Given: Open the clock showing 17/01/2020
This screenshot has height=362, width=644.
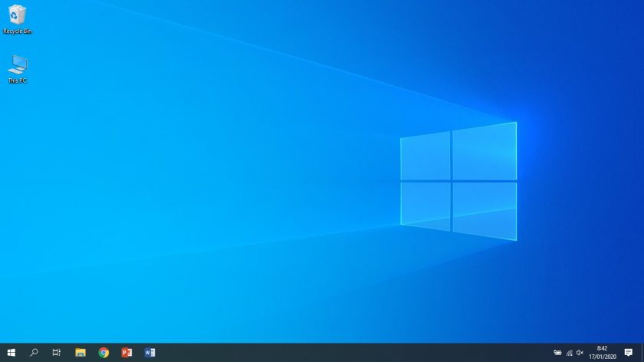Looking at the screenshot, I should coord(603,353).
